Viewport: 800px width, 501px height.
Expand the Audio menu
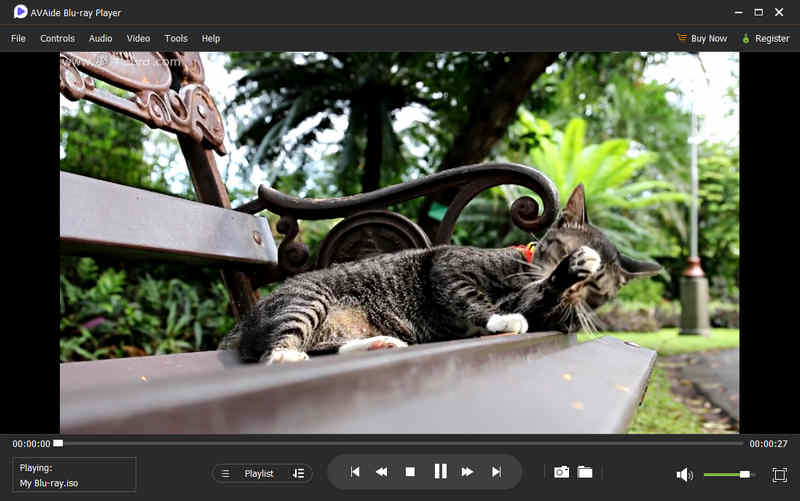[x=100, y=38]
